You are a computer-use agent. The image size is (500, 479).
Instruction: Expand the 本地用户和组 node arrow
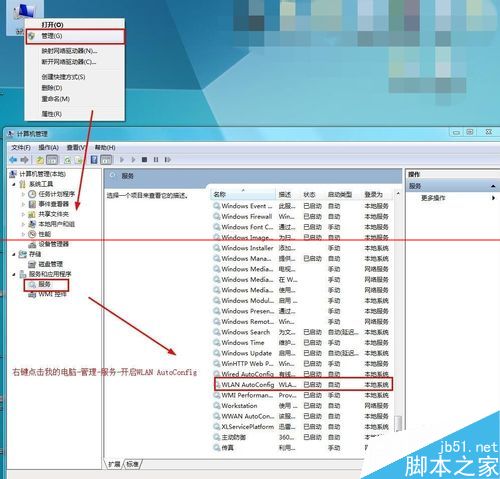tap(23, 224)
